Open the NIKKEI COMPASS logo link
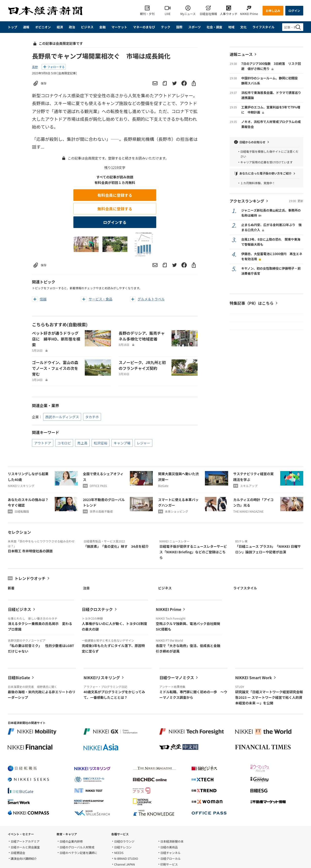The image size is (311, 868). coord(28,813)
